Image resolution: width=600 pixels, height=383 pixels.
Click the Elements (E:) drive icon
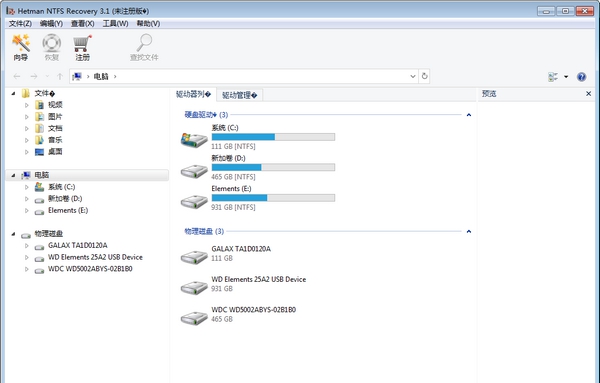[194, 201]
